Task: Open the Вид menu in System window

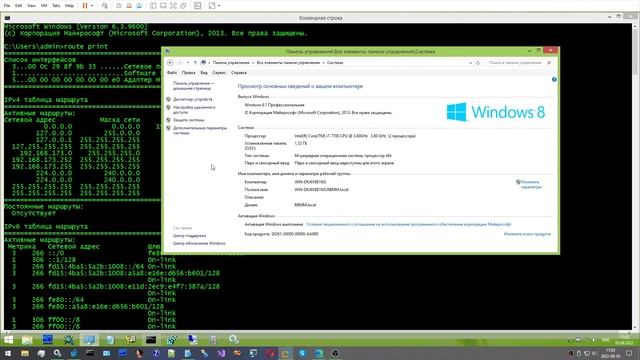Action: [204, 73]
